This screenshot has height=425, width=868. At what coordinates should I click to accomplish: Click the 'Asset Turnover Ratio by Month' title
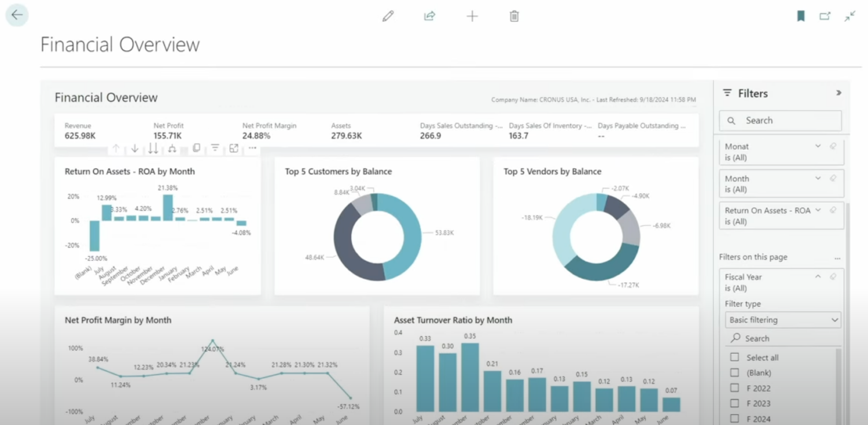tap(453, 320)
